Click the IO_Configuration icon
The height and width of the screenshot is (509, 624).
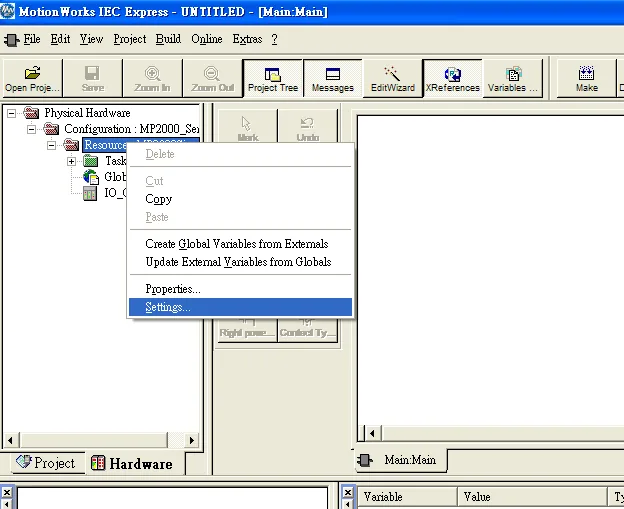point(90,193)
